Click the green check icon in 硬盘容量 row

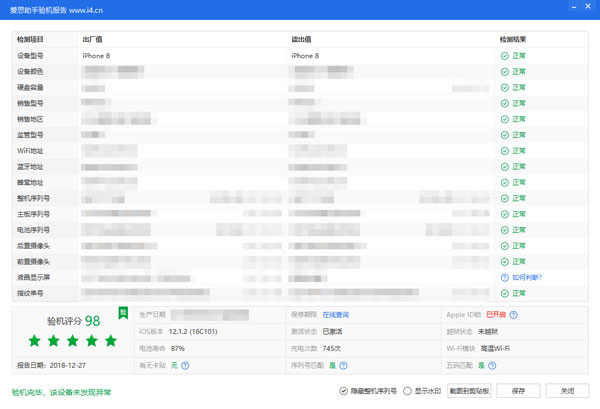pos(505,88)
